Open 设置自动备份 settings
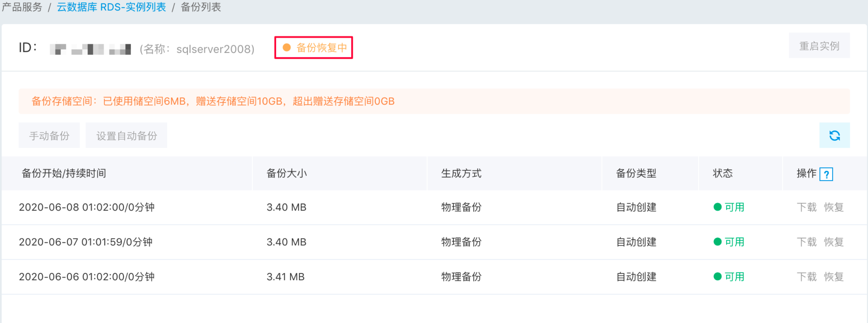This screenshot has height=323, width=868. click(126, 135)
